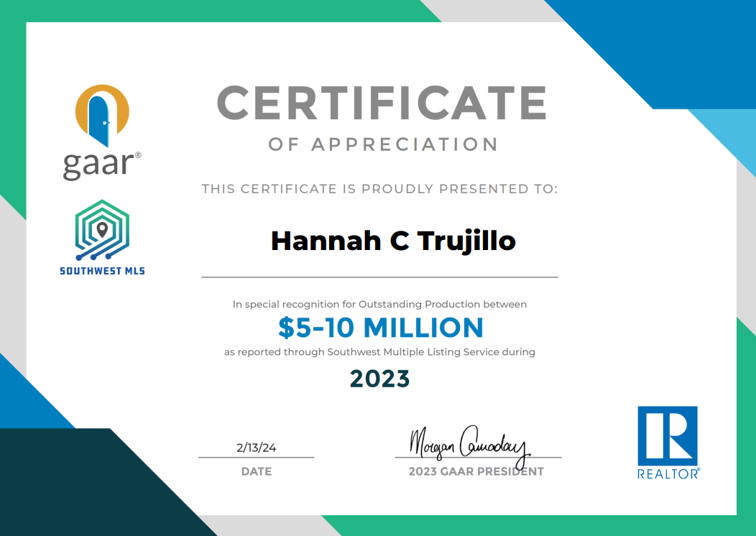Click the orange GAAR door logo
The height and width of the screenshot is (536, 756).
click(102, 115)
